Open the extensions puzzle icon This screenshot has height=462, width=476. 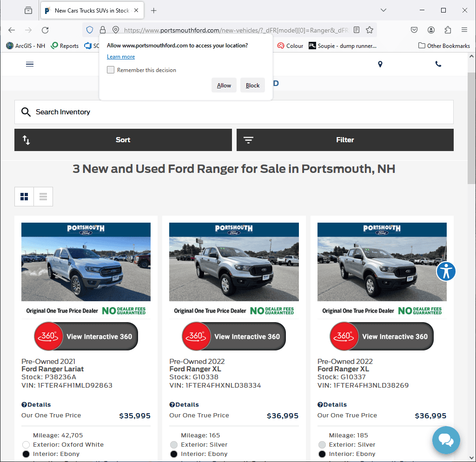pyautogui.click(x=448, y=30)
